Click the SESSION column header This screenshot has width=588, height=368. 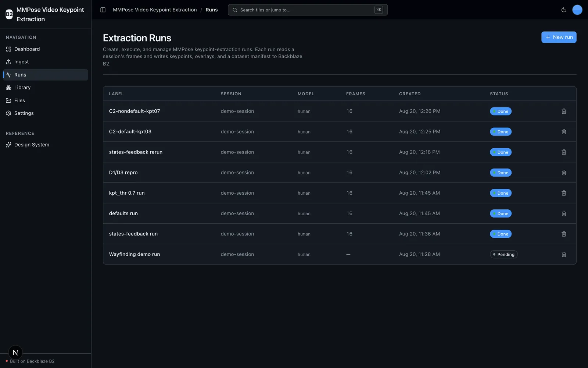click(x=231, y=94)
